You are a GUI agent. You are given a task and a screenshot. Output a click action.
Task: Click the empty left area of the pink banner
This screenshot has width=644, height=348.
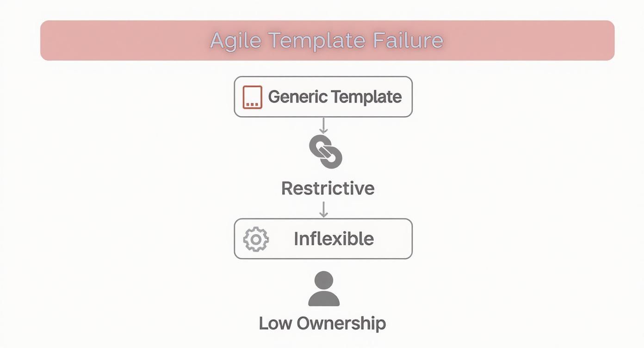[116, 40]
